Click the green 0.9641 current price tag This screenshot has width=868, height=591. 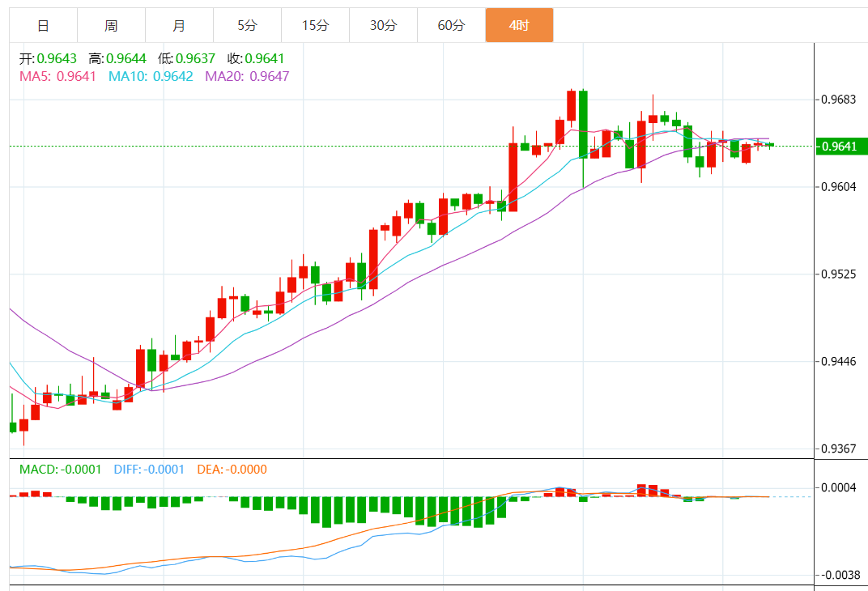click(x=840, y=147)
